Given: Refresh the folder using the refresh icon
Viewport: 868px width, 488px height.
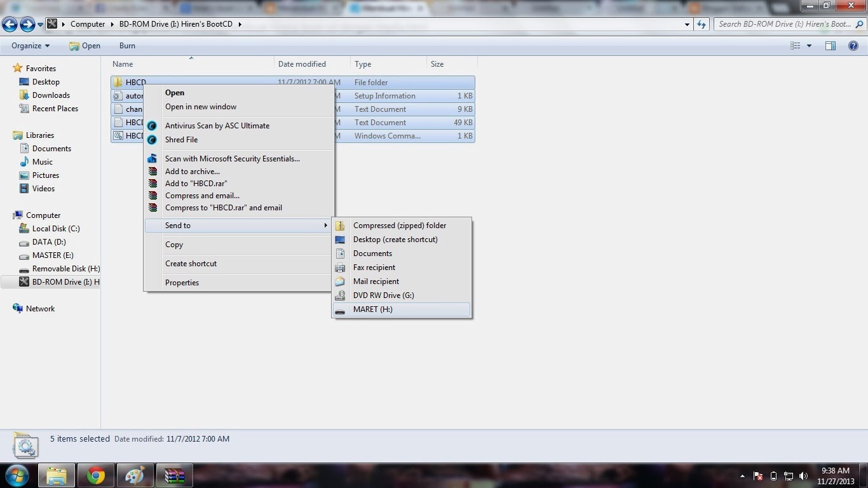Looking at the screenshot, I should coord(702,24).
